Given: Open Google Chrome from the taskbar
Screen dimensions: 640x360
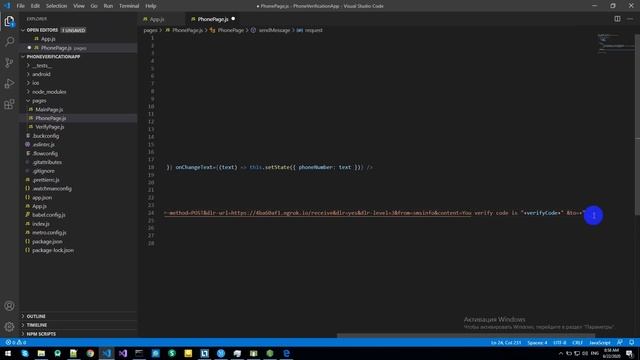Looking at the screenshot, I should coord(90,353).
